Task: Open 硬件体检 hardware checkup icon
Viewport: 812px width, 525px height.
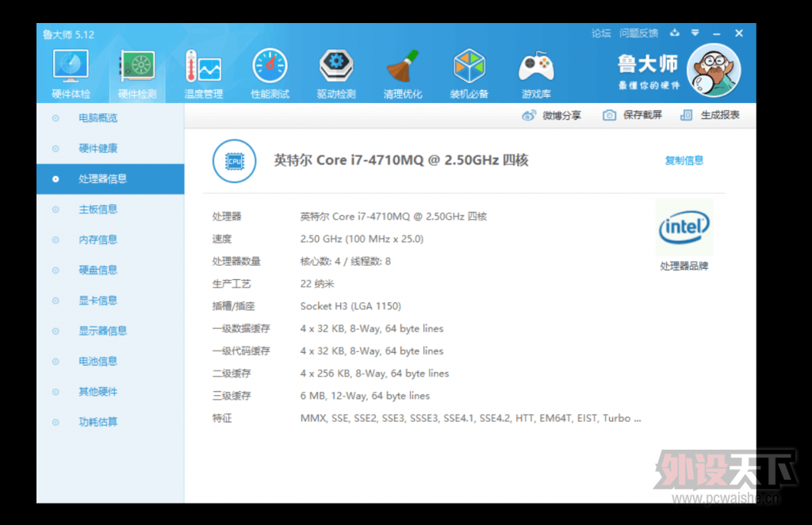Action: pyautogui.click(x=71, y=74)
